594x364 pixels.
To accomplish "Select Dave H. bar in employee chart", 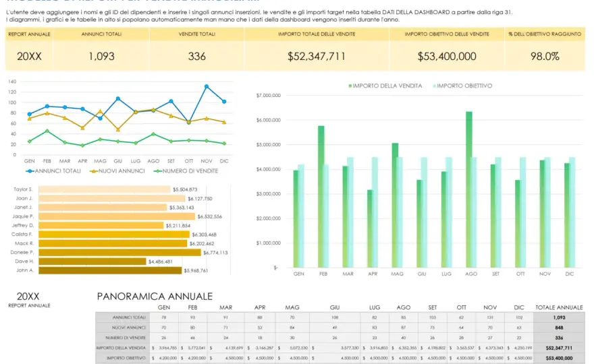I will (92, 262).
